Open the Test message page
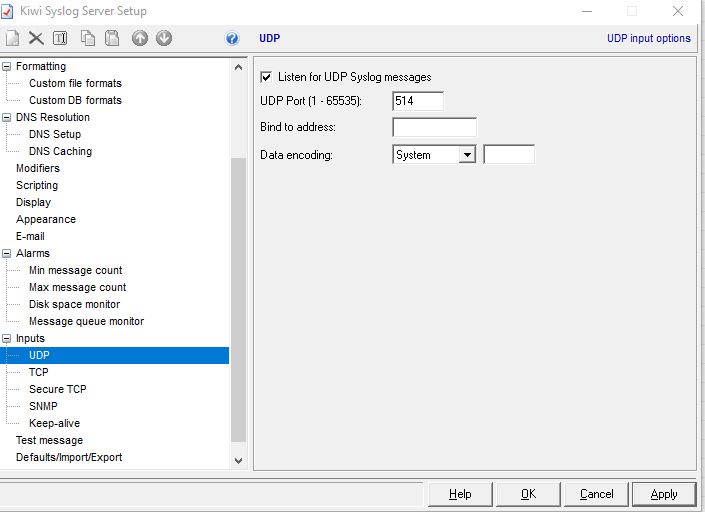Viewport: 705px width, 512px height. coord(49,441)
